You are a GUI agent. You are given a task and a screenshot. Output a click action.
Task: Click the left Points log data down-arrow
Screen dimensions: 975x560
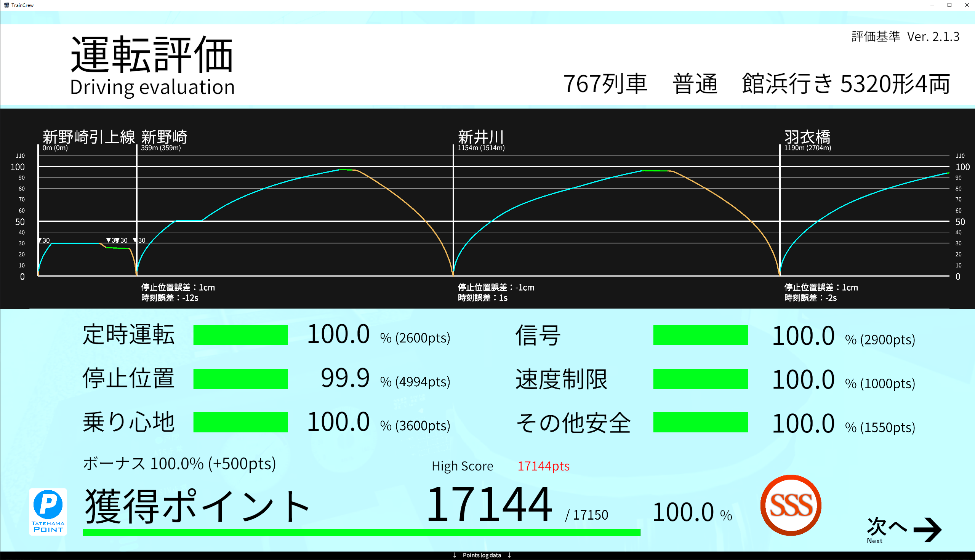pyautogui.click(x=455, y=555)
